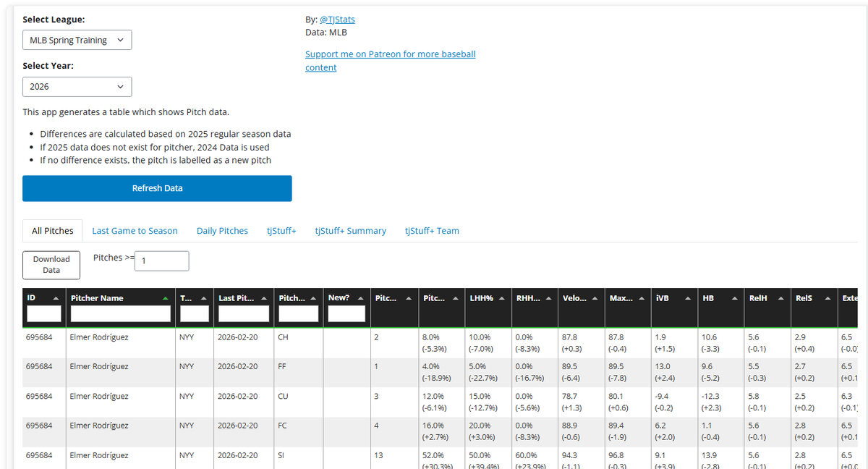Open the Daily Pitches tab
The height and width of the screenshot is (469, 868).
pyautogui.click(x=222, y=231)
